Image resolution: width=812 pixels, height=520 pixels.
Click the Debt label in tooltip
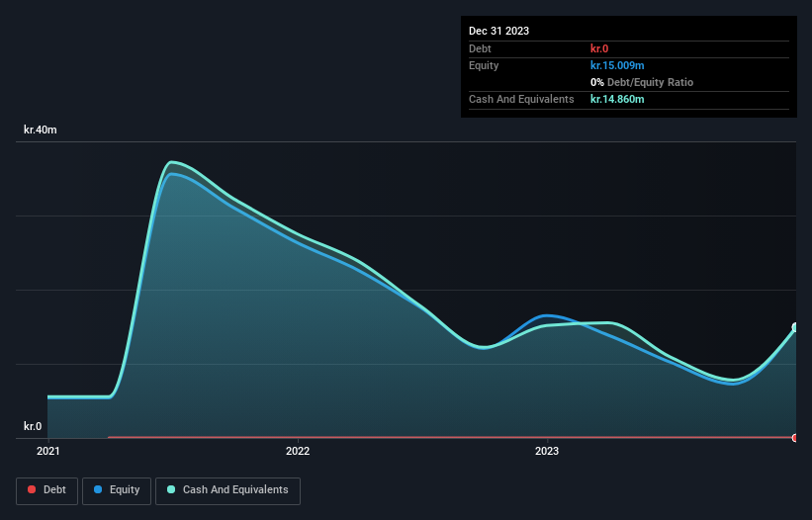[x=480, y=48]
